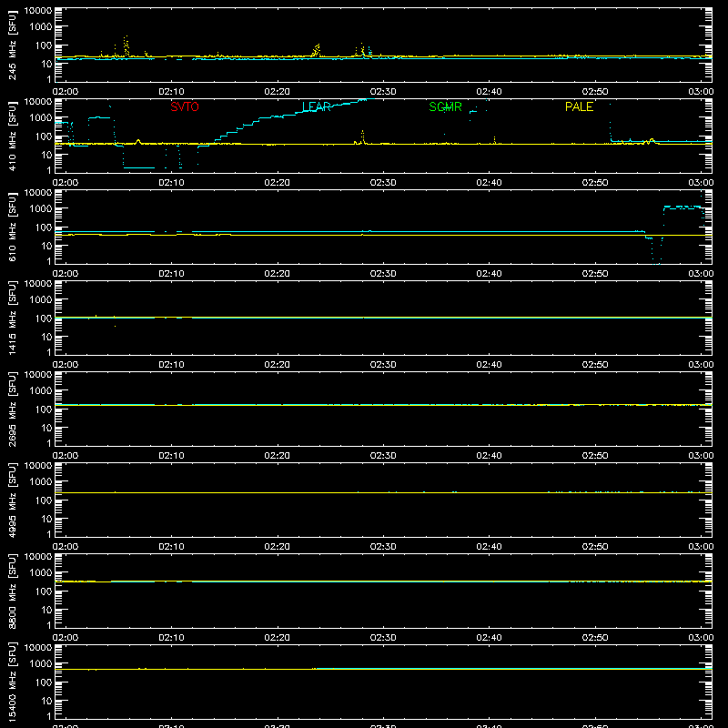Select the 4995 MHz [SFU] axis title
The width and height of the screenshot is (728, 728).
click(12, 500)
